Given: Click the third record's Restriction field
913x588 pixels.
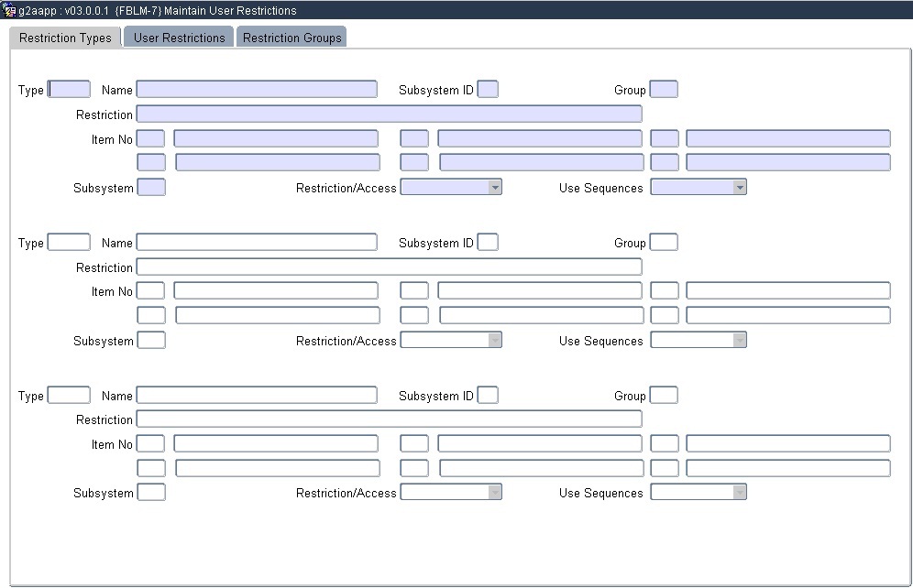Looking at the screenshot, I should tap(389, 419).
